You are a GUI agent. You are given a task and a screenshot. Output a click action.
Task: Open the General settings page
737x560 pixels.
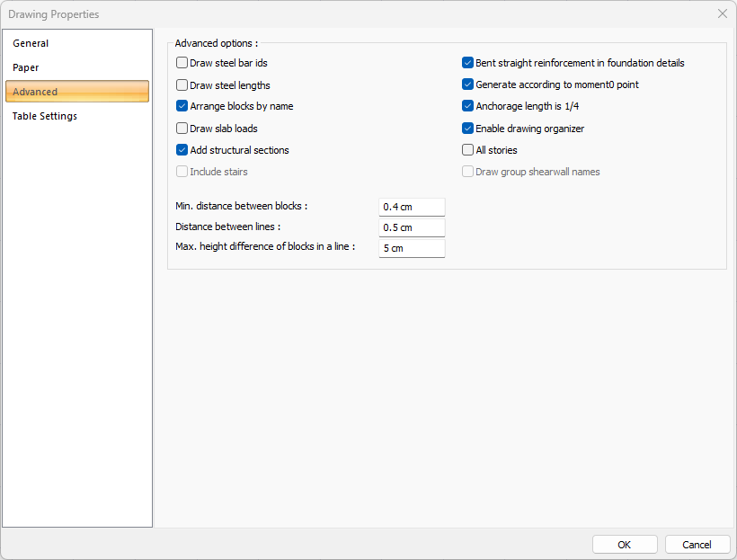tap(31, 43)
